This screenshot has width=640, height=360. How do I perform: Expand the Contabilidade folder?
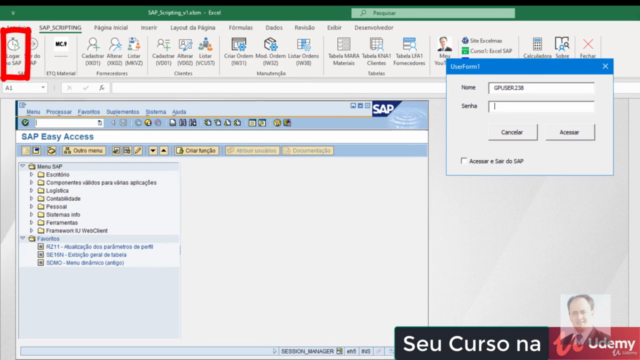point(31,198)
